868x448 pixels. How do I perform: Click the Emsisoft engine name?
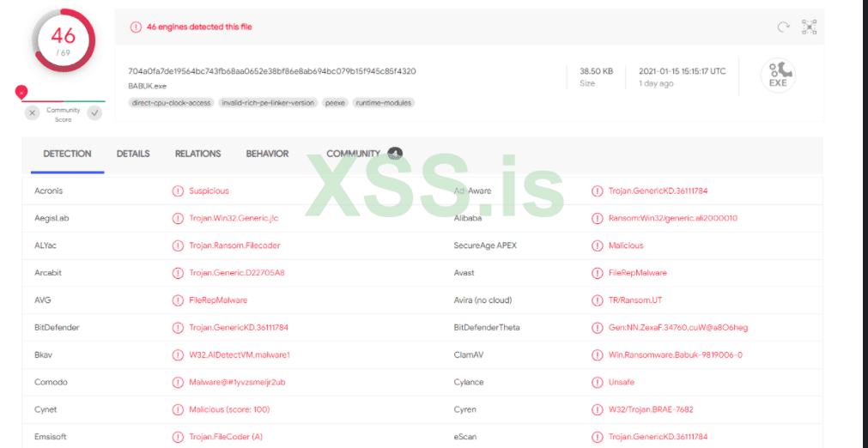(x=51, y=437)
